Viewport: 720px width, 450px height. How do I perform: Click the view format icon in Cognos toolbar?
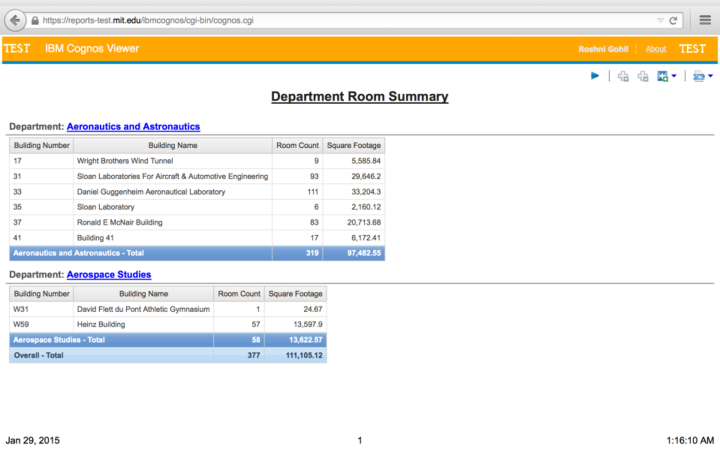[698, 76]
